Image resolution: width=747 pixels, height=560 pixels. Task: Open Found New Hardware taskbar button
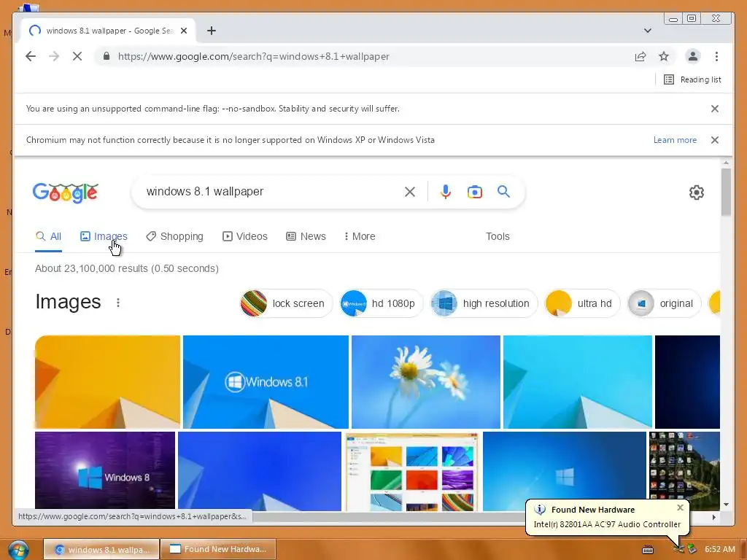[218, 550]
